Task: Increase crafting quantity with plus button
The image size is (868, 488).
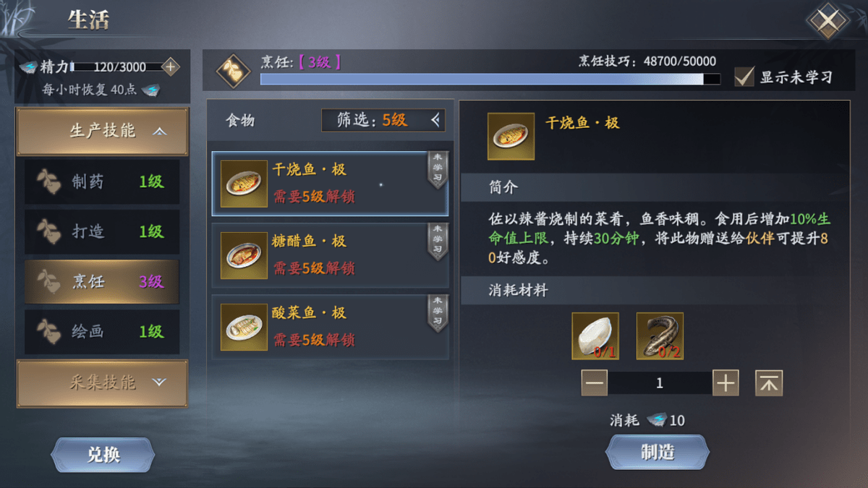Action: [726, 383]
